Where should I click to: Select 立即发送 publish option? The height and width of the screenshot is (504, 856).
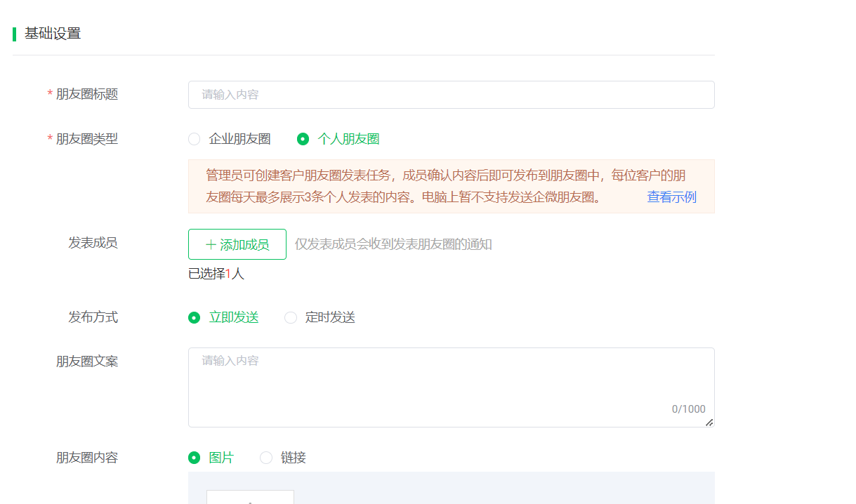[x=223, y=317]
